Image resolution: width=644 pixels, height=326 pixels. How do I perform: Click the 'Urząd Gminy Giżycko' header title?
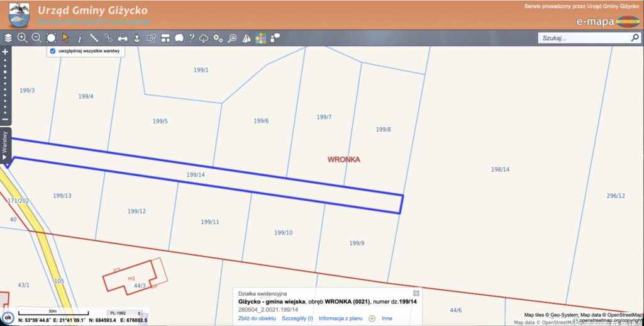tap(92, 10)
